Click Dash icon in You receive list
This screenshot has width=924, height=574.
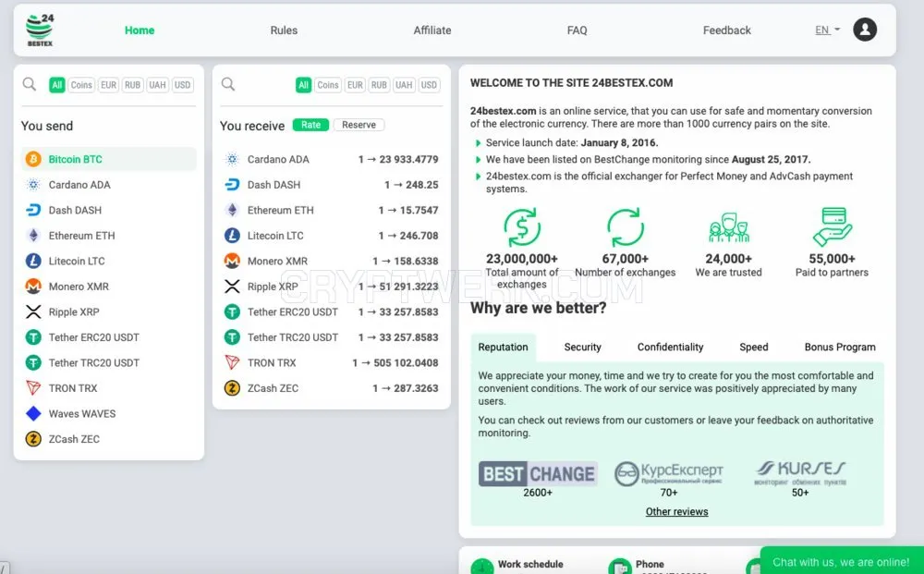tap(232, 185)
